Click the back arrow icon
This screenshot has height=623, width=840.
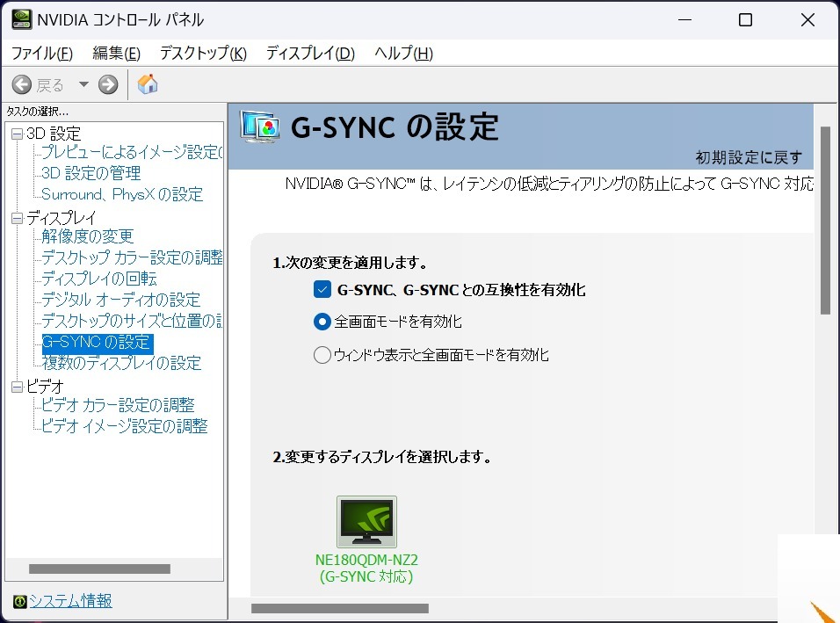point(22,84)
